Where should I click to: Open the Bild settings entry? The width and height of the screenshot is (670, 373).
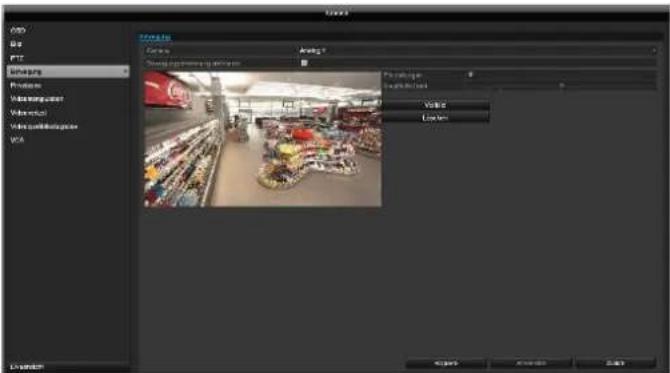click(x=16, y=44)
